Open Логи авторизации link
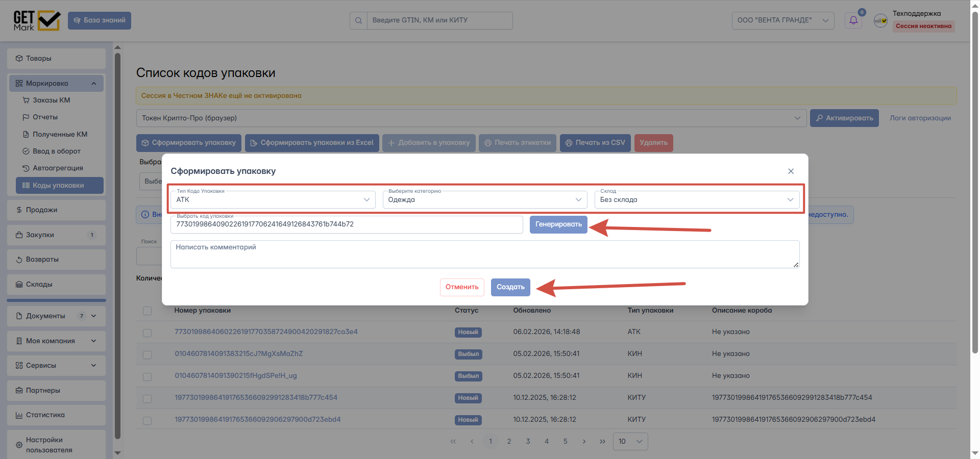Viewport: 980px width, 459px height. [920, 118]
